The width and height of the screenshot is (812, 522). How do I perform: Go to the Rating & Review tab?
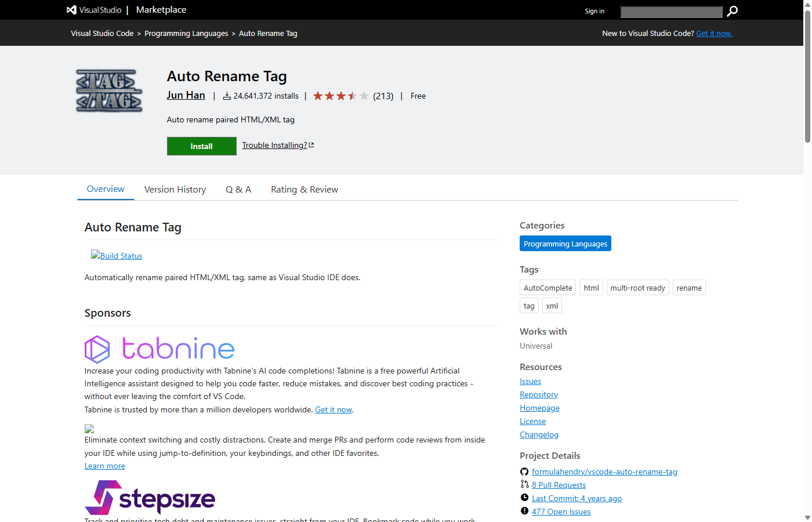(304, 189)
